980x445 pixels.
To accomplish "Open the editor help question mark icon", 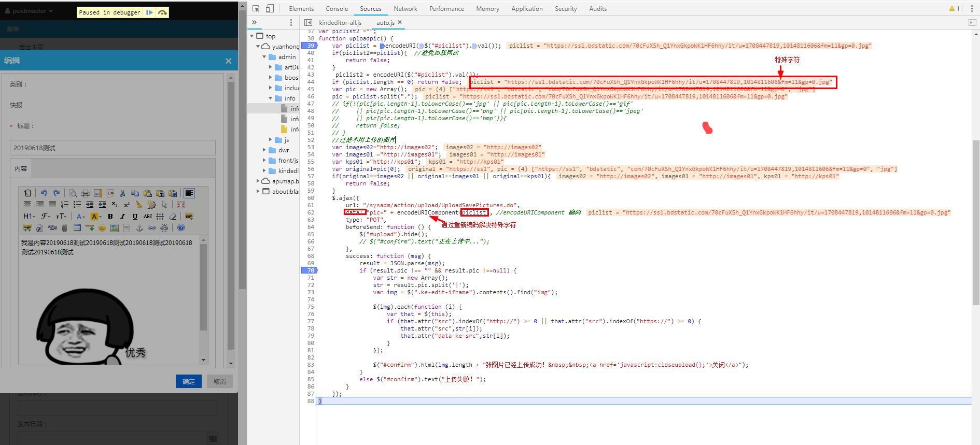I will coord(181,228).
